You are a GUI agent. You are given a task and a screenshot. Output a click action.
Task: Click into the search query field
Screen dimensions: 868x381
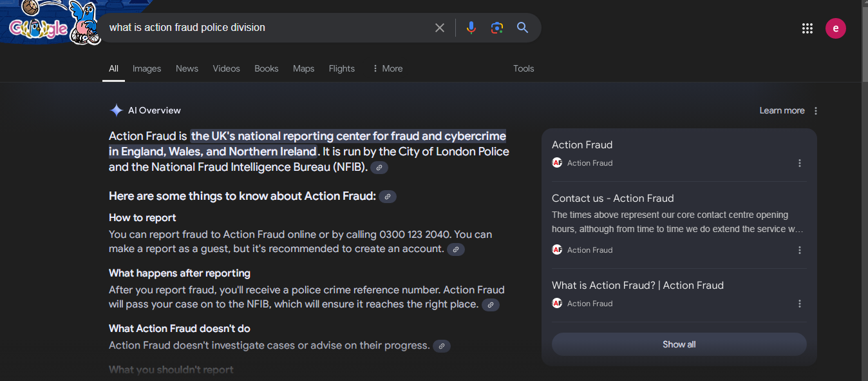click(267, 28)
